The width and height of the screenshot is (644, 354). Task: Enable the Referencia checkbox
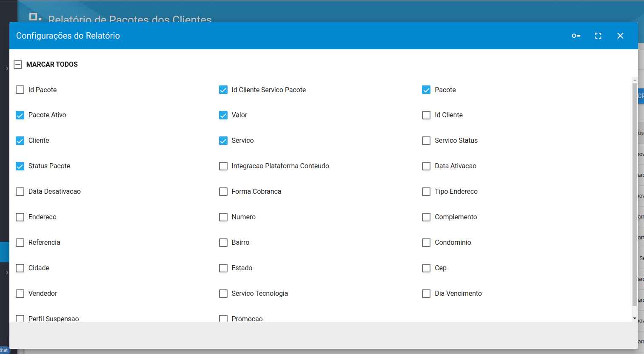tap(20, 243)
